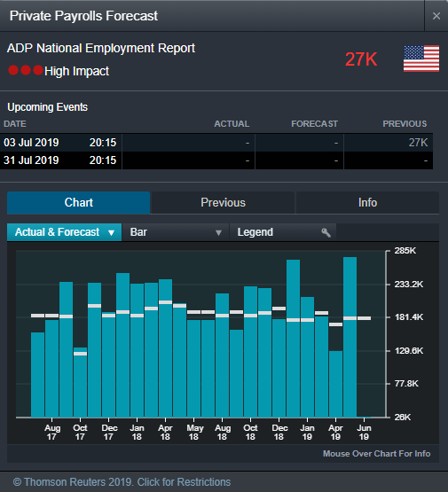Click the tall chart bar left of Jan 19
The height and width of the screenshot is (492, 448).
point(293,339)
